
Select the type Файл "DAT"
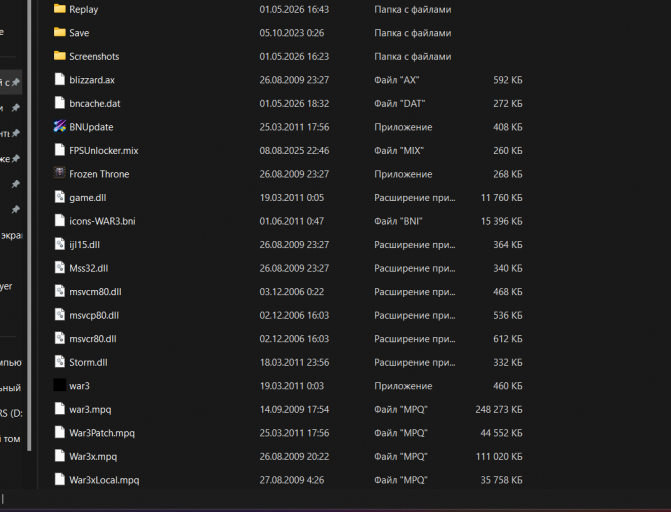[x=400, y=104]
